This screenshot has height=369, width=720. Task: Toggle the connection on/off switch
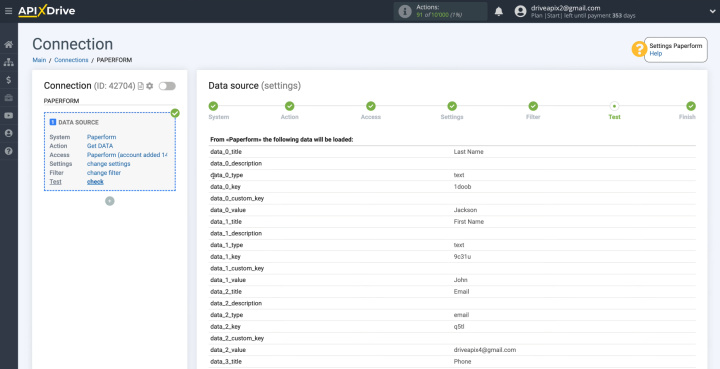167,86
